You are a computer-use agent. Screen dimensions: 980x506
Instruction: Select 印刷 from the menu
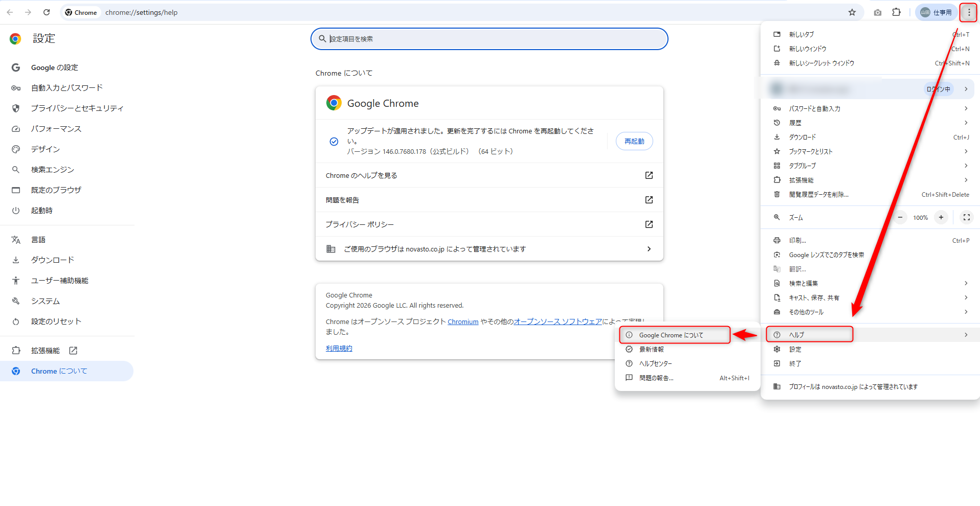[870, 240]
